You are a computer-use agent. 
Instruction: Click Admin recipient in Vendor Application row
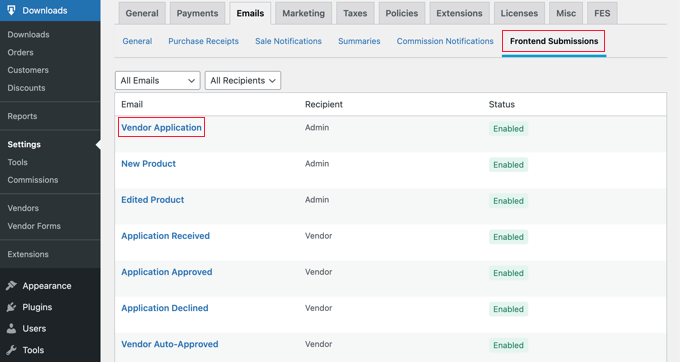coord(317,127)
